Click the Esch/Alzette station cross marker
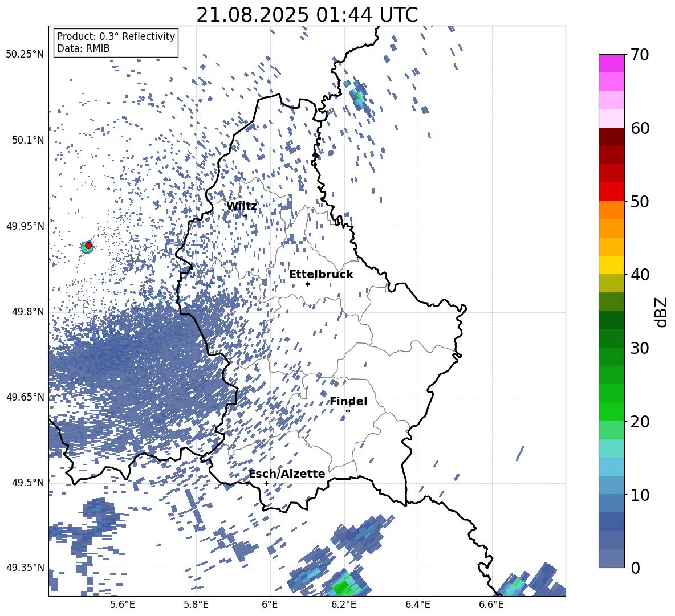The image size is (675, 616). (x=266, y=483)
